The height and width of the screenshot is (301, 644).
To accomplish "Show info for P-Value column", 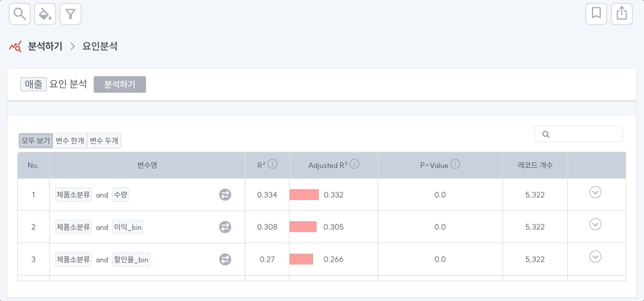I will click(x=455, y=164).
